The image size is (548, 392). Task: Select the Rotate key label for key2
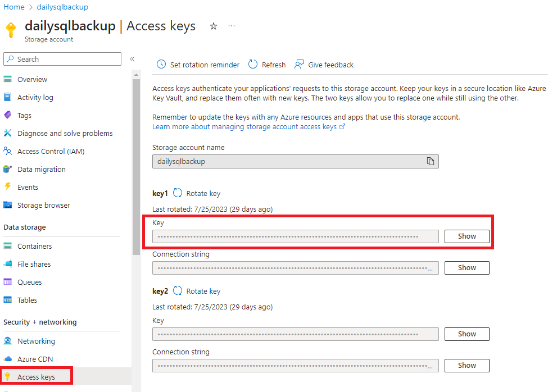click(x=203, y=291)
